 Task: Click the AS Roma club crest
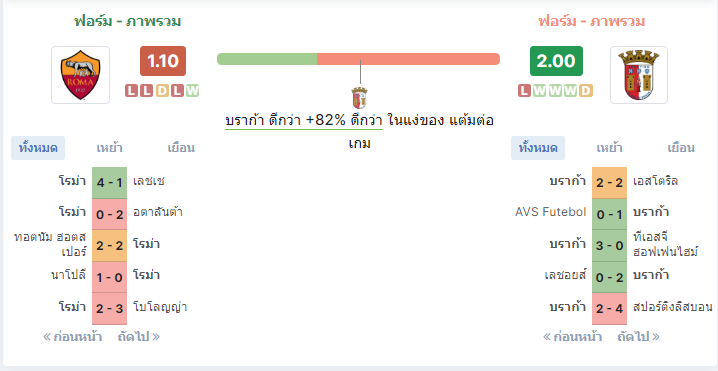81,75
